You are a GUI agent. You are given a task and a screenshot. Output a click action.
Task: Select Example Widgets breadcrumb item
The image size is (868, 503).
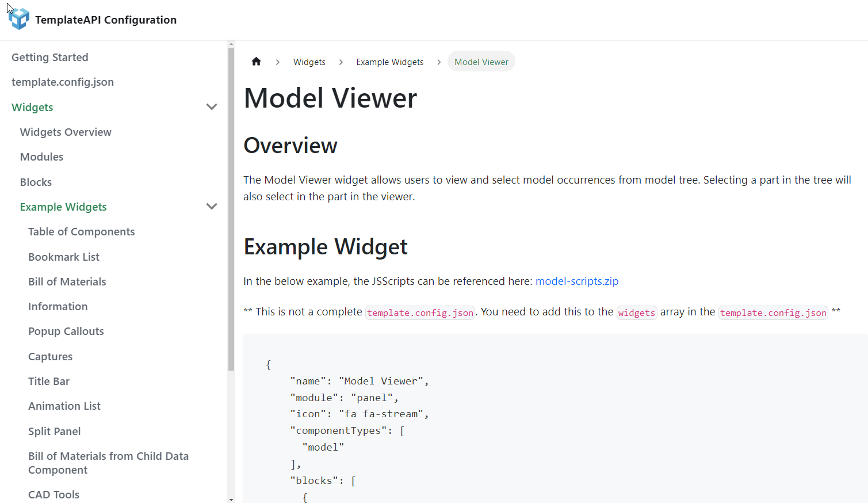[x=389, y=62]
